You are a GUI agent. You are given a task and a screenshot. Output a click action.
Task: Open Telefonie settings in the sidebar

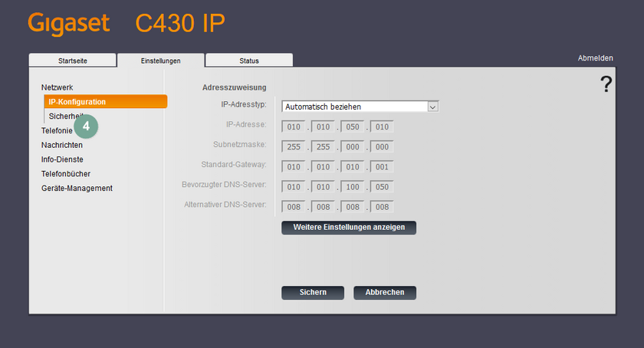tap(57, 130)
